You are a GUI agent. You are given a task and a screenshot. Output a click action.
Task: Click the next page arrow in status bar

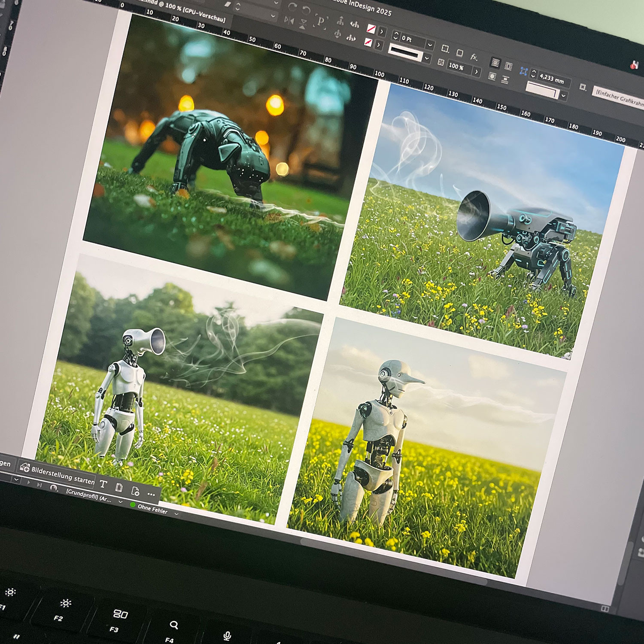pyautogui.click(x=29, y=483)
